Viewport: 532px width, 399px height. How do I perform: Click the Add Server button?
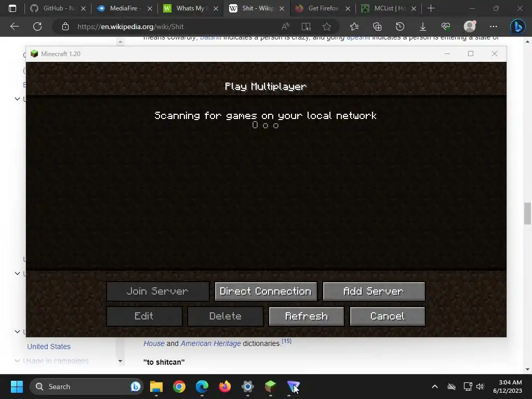(374, 291)
